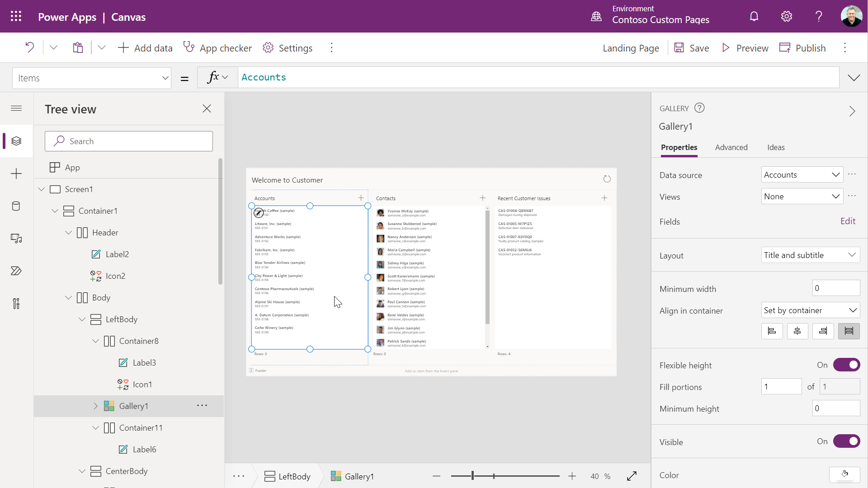Viewport: 868px width, 488px height.
Task: Open the Media pane in the left rail
Action: pos(16,239)
